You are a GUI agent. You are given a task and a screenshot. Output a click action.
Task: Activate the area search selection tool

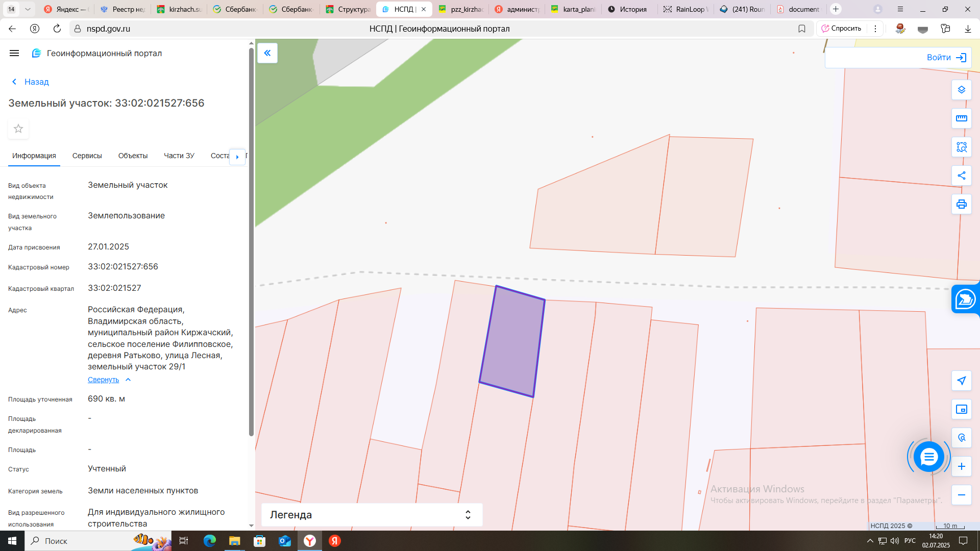tap(961, 147)
